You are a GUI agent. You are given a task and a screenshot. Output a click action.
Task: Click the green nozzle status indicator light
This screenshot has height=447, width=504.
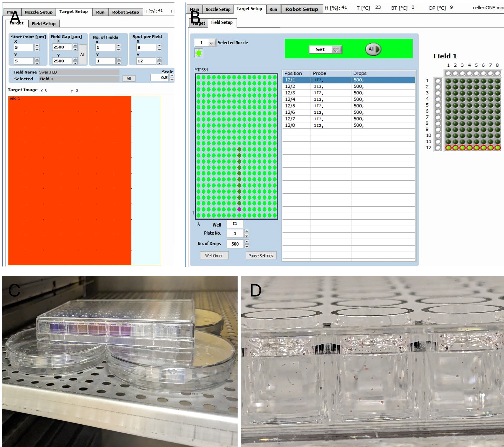[199, 53]
